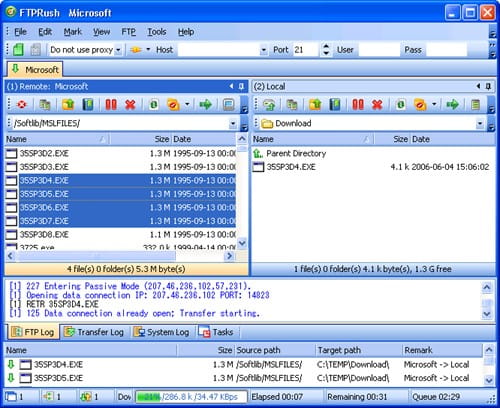Screen dimensions: 500x408
Task: Switch to the Tasks tab
Action: click(x=215, y=332)
